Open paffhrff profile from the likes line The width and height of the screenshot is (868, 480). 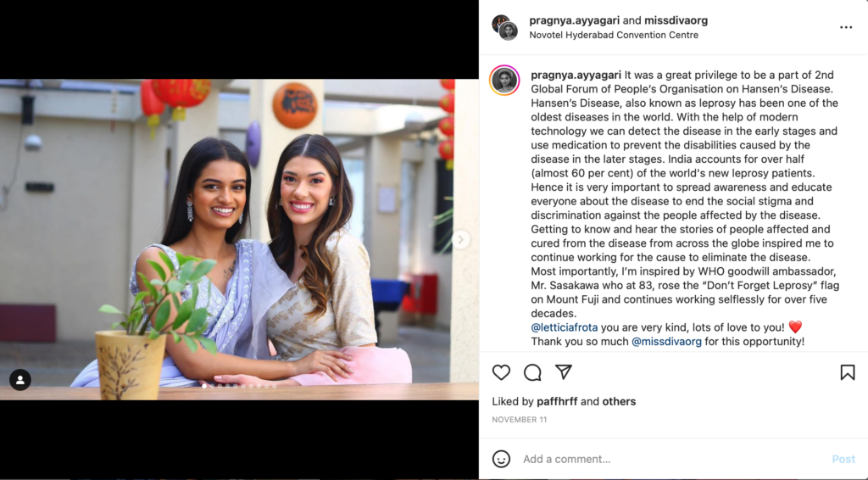557,401
